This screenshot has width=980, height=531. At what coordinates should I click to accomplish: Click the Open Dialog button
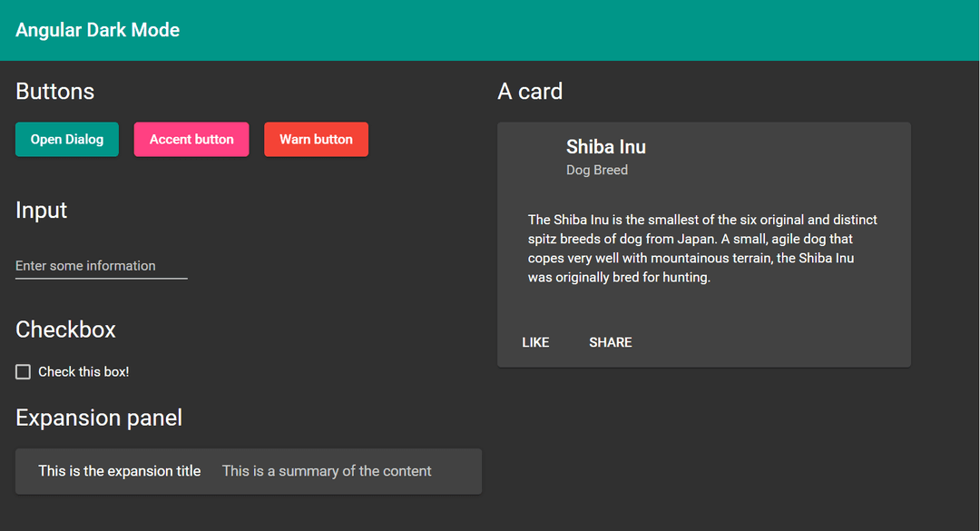pos(66,139)
